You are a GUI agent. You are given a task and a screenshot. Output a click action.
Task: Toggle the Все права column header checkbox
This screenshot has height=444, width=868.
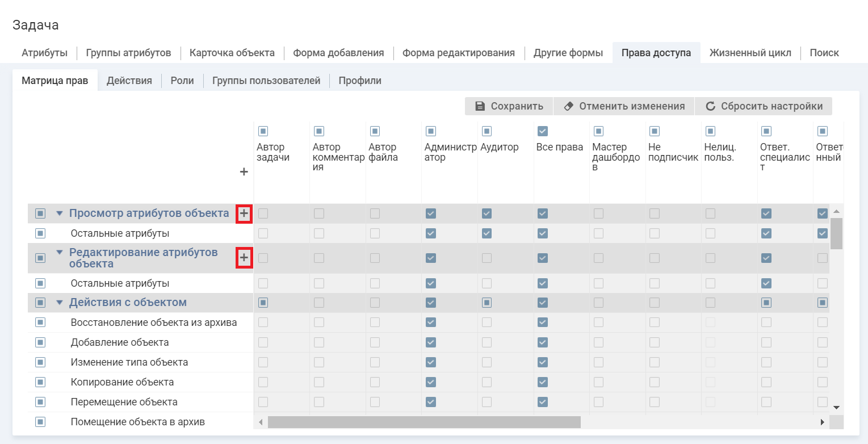[x=542, y=132]
